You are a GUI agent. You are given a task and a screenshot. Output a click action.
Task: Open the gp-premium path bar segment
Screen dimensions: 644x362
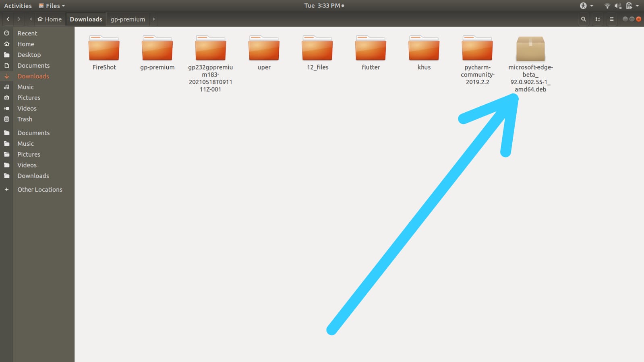tap(128, 19)
